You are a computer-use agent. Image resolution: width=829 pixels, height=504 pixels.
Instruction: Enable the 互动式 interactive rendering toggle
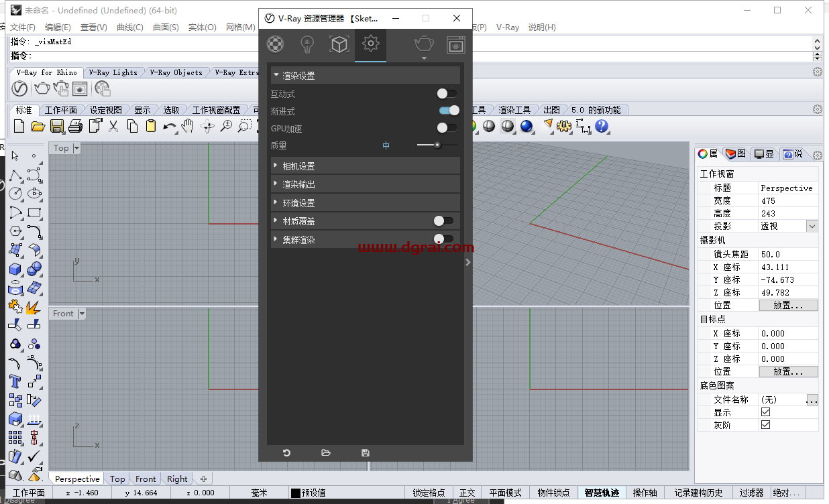click(447, 94)
